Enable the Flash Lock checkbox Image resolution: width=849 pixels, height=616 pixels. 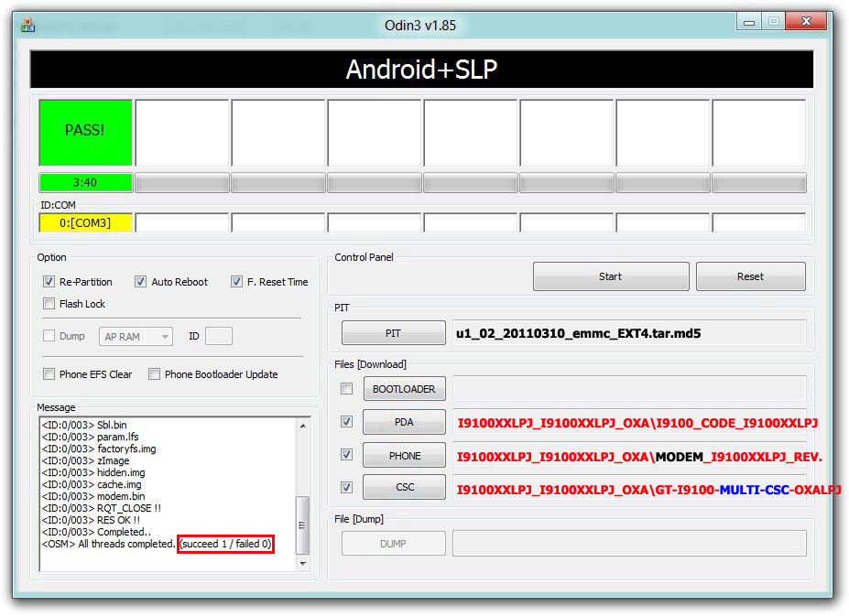49,304
